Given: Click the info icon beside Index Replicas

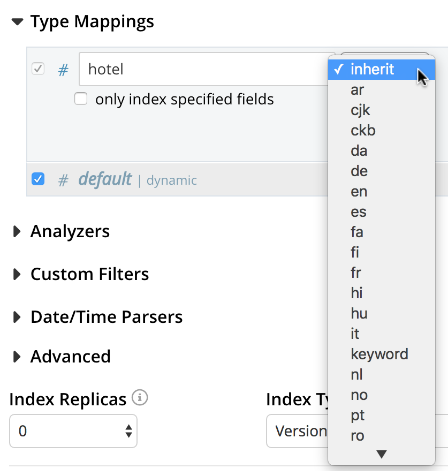Looking at the screenshot, I should [140, 398].
